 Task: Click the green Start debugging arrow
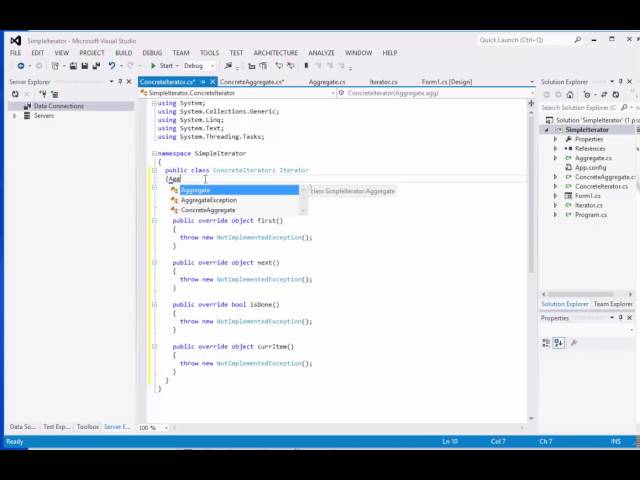point(153,66)
